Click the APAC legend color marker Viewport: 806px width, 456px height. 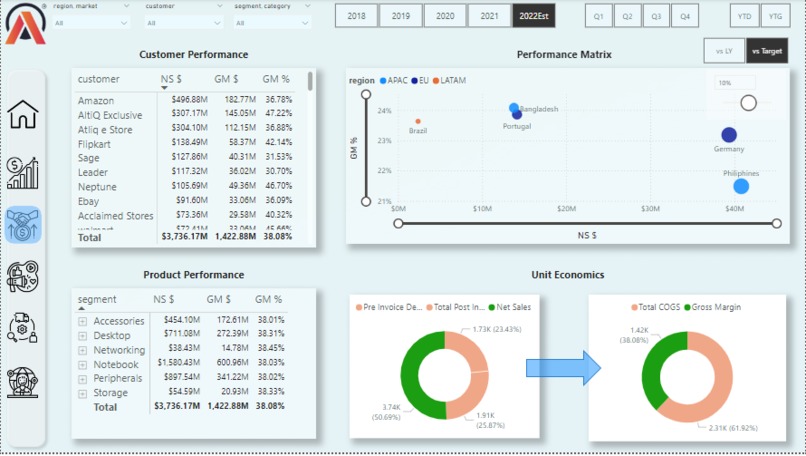[383, 81]
